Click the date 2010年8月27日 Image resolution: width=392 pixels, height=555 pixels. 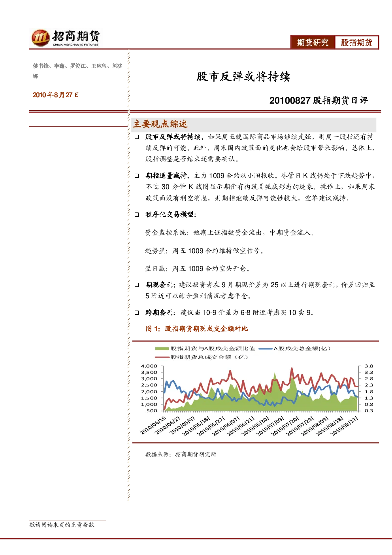tap(56, 95)
